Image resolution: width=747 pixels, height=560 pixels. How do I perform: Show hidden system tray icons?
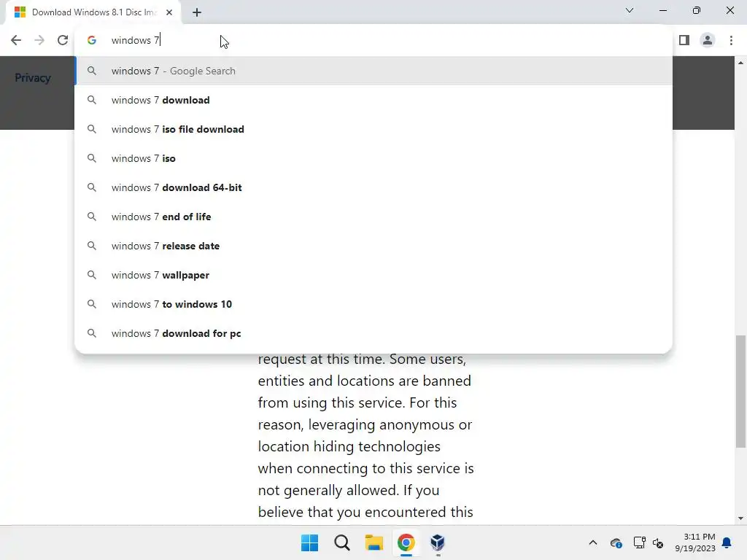[x=592, y=542]
